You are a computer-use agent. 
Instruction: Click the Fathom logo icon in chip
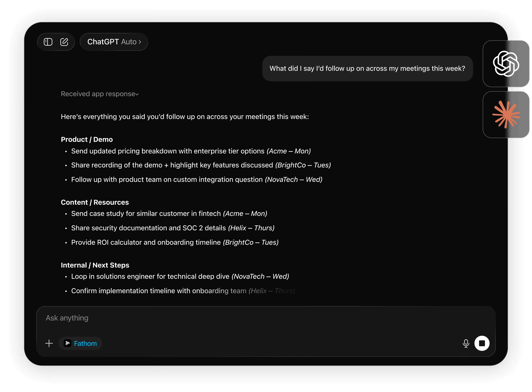(x=67, y=343)
